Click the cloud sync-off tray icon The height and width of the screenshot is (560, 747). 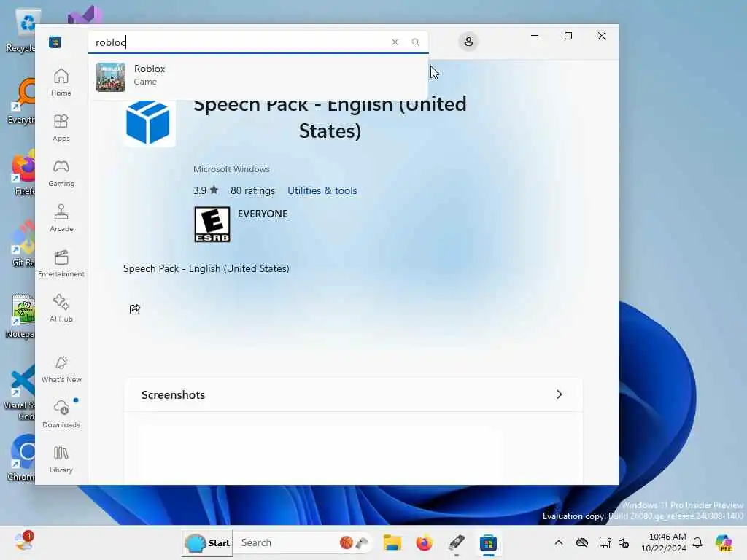[581, 542]
